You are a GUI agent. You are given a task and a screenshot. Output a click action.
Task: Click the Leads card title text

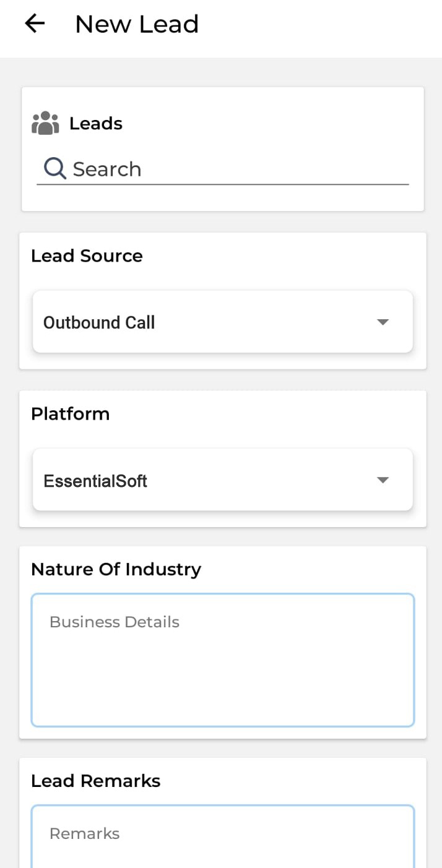point(96,124)
